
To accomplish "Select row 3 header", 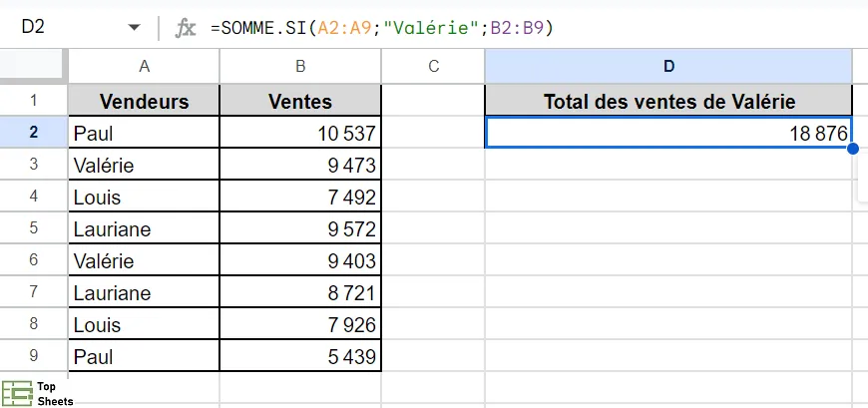I will (x=33, y=165).
